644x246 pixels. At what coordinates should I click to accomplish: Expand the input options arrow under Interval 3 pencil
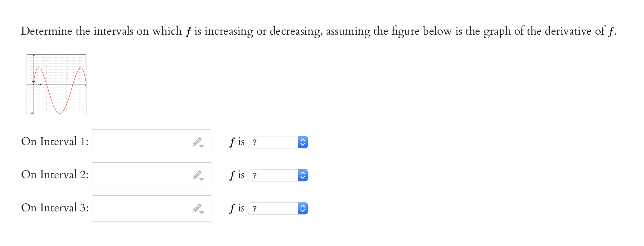tap(202, 213)
